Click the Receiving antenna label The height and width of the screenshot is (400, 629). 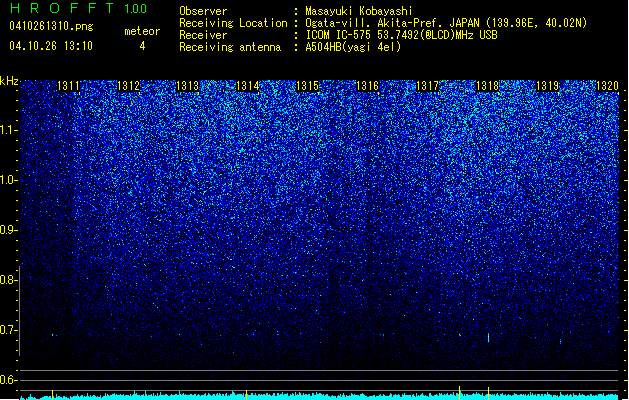tap(230, 47)
